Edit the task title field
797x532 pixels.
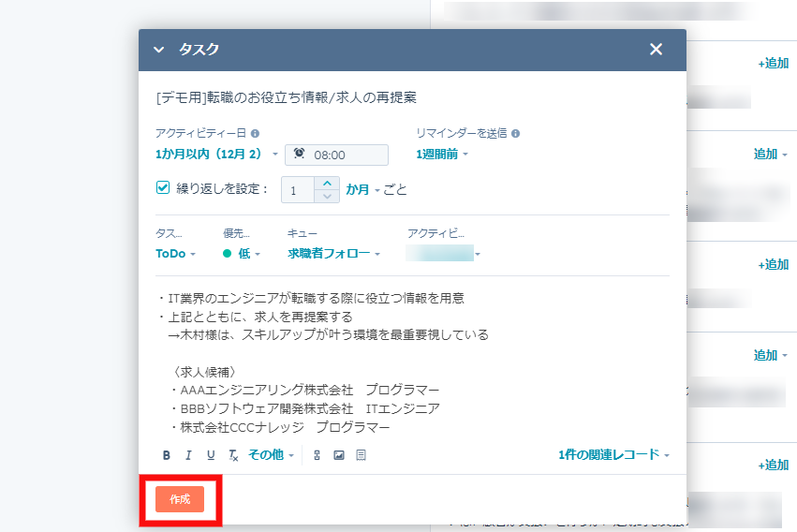[x=412, y=97]
